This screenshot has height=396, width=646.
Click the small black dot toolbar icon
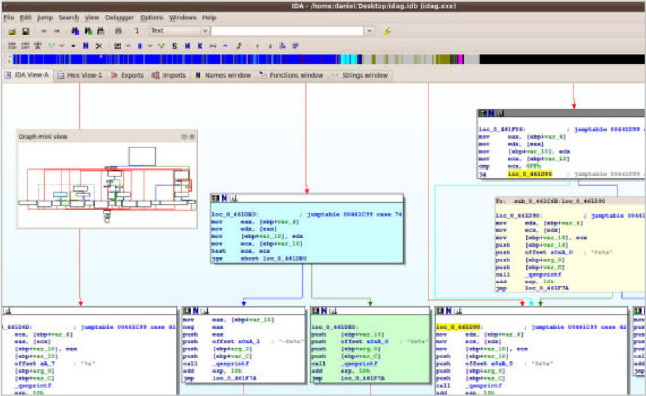73,46
